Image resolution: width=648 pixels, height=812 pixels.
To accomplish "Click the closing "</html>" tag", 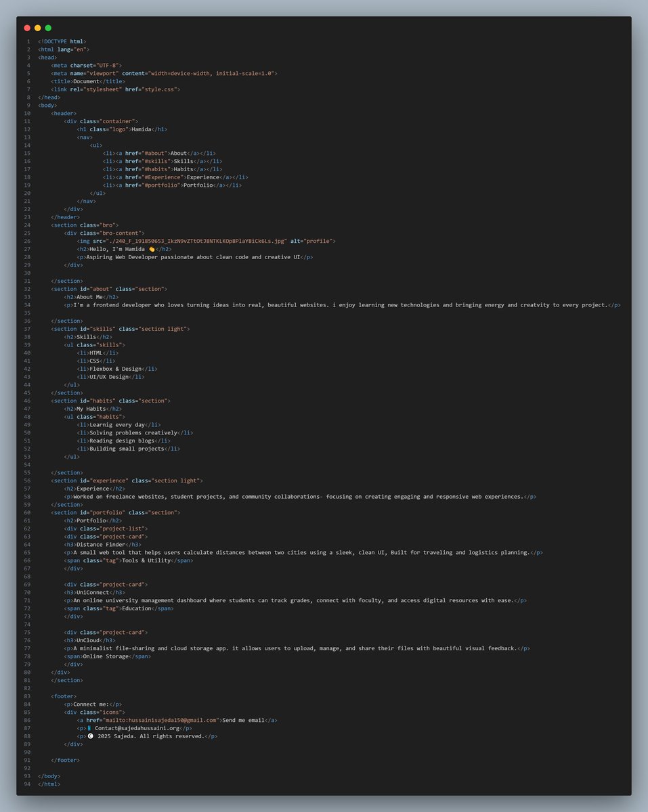I will [x=49, y=784].
